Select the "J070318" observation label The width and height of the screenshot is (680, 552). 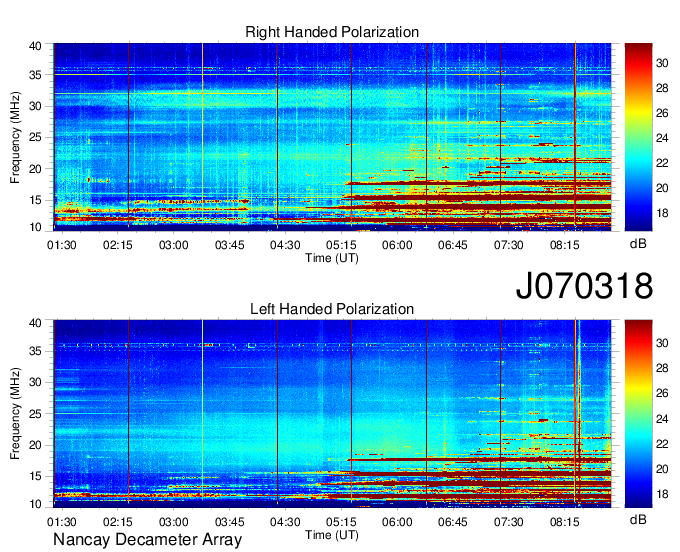click(x=584, y=286)
